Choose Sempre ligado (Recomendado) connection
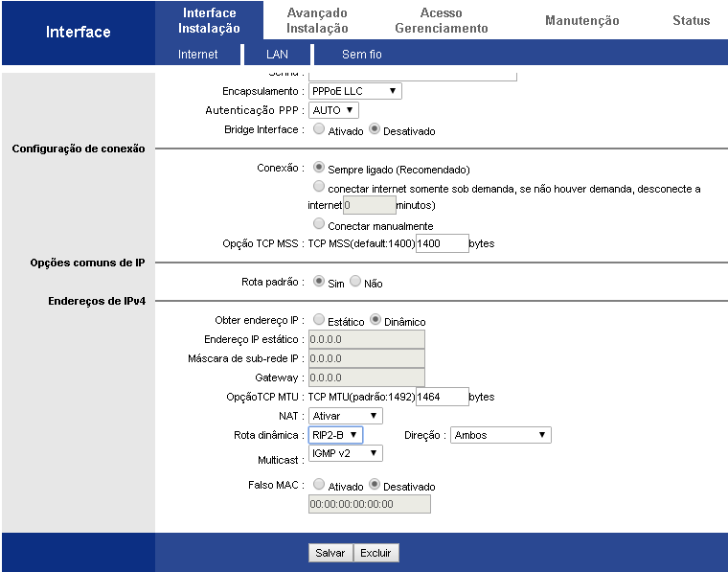This screenshot has height=572, width=728. [318, 167]
